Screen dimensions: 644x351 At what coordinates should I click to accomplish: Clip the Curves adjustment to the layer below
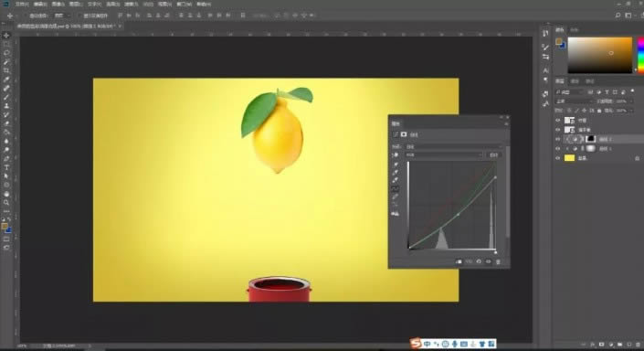pyautogui.click(x=459, y=261)
